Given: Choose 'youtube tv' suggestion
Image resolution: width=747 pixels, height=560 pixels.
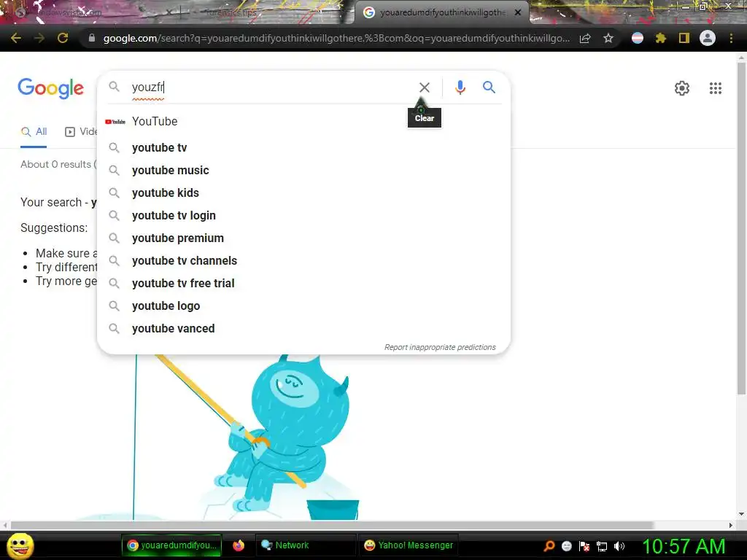Looking at the screenshot, I should 303,147.
